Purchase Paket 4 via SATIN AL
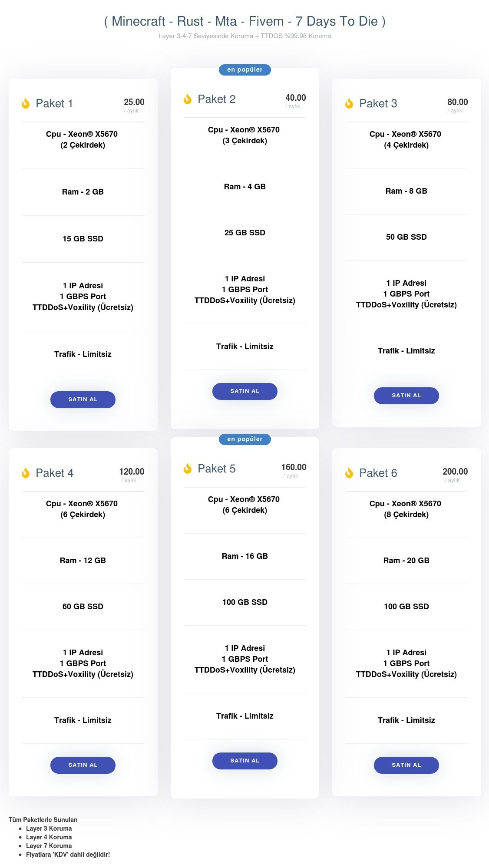Screen dimensions: 489x868 tap(83, 765)
